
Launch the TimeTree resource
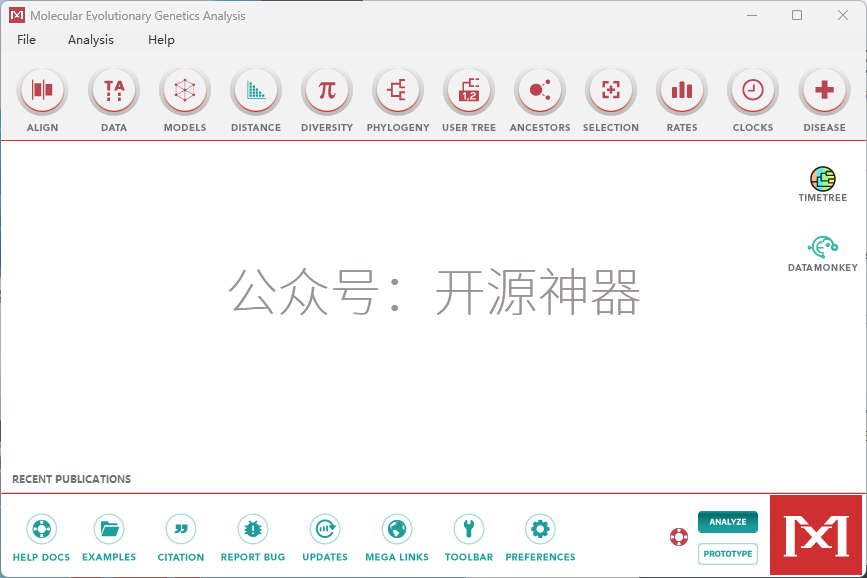click(x=823, y=179)
